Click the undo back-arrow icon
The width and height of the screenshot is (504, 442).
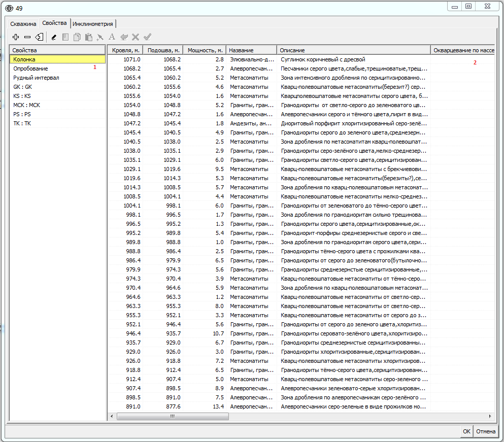click(124, 37)
